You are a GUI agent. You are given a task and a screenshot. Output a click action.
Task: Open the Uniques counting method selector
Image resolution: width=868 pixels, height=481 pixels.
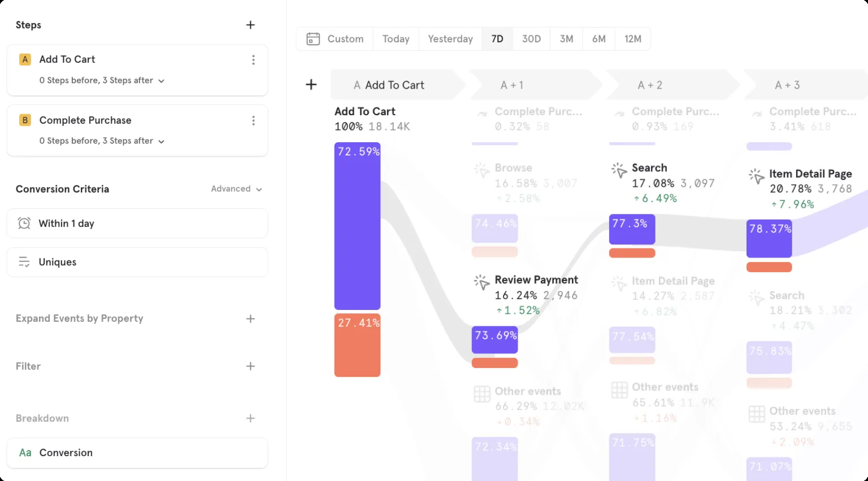[x=137, y=262]
